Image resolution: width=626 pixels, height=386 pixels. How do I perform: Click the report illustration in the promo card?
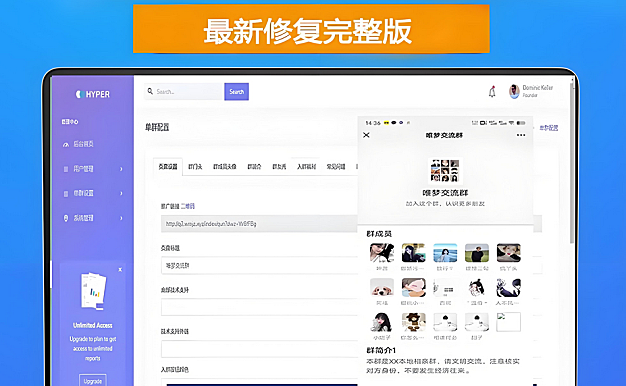(93, 291)
